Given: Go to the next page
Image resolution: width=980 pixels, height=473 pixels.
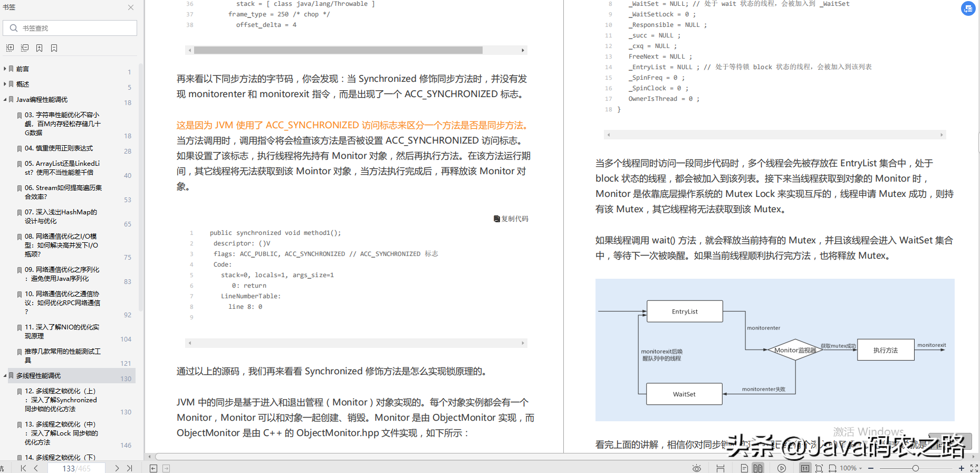Looking at the screenshot, I should 117,468.
